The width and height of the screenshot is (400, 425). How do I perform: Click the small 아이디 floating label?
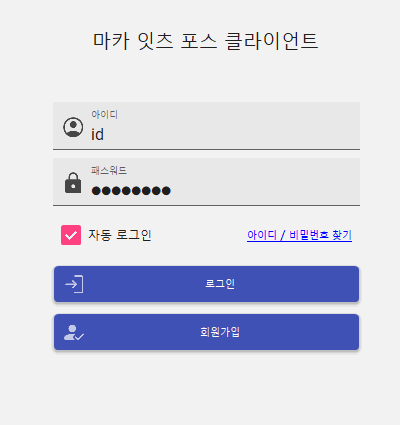coord(104,114)
